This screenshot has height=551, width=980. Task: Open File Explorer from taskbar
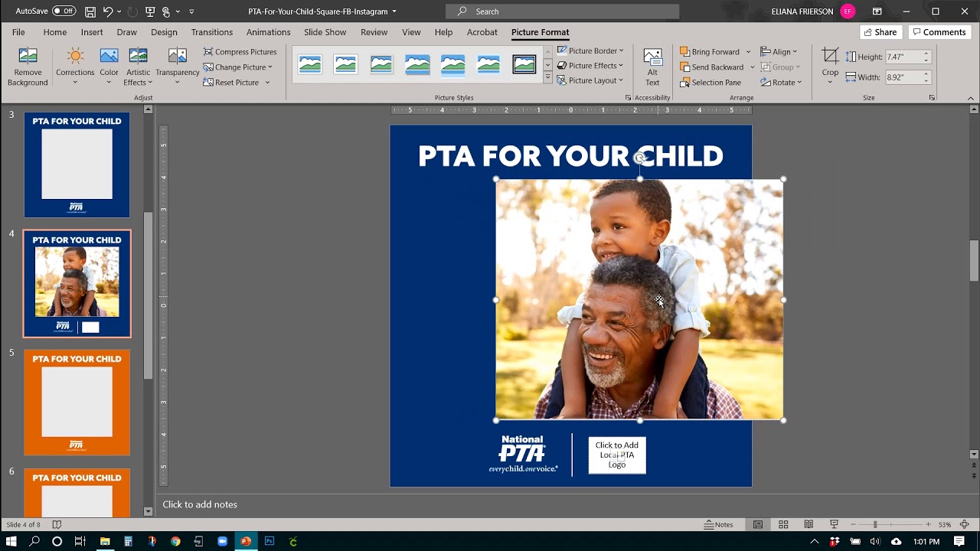[x=105, y=541]
